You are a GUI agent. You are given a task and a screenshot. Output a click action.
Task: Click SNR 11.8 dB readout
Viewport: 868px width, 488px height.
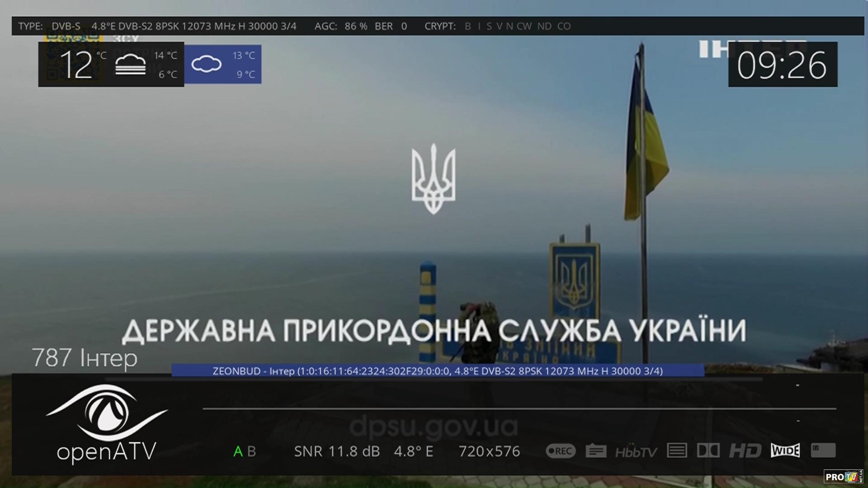click(337, 451)
